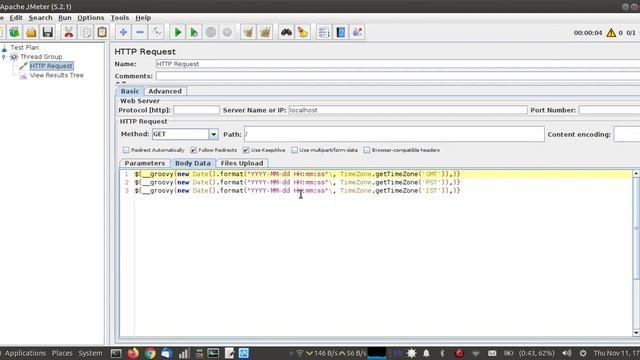Click the last toolbar icon after Help

357,32
